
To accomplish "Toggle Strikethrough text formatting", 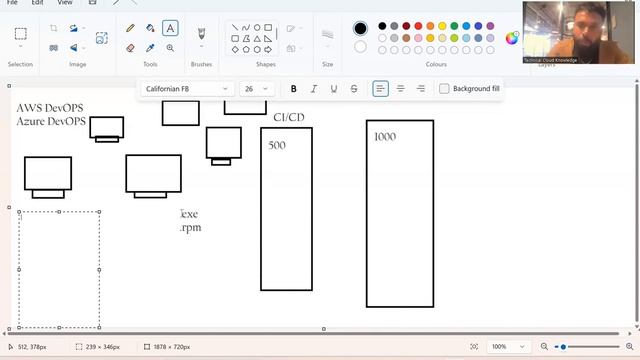I will [x=354, y=89].
